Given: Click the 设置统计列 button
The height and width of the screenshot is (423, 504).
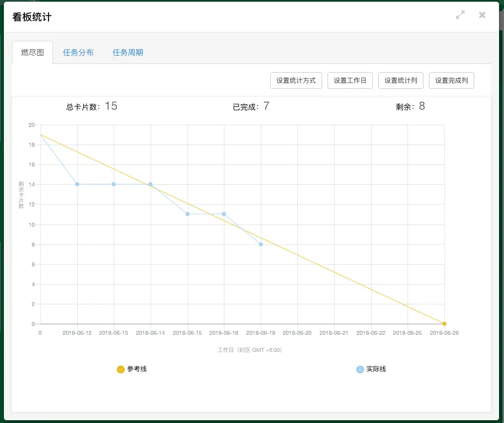Looking at the screenshot, I should [401, 81].
